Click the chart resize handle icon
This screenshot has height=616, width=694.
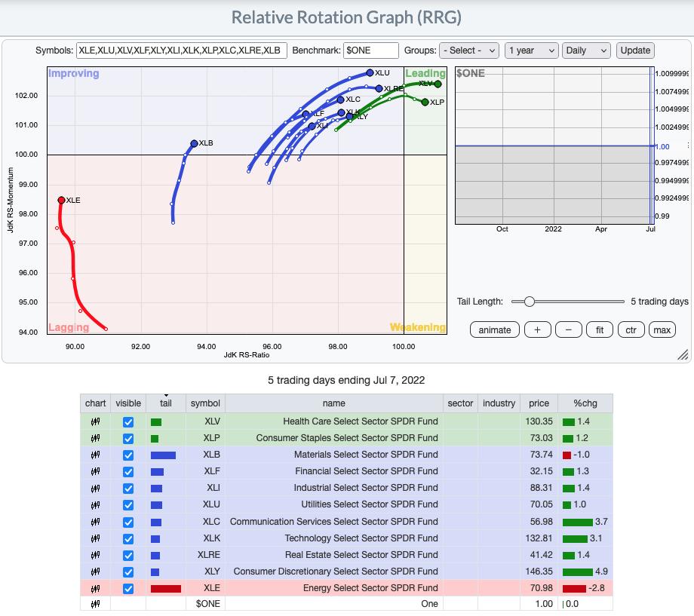(683, 354)
